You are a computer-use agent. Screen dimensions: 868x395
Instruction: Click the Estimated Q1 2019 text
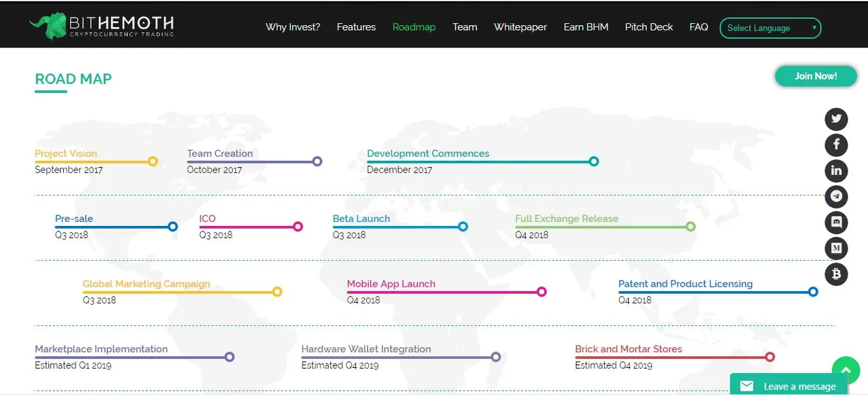[x=73, y=365]
